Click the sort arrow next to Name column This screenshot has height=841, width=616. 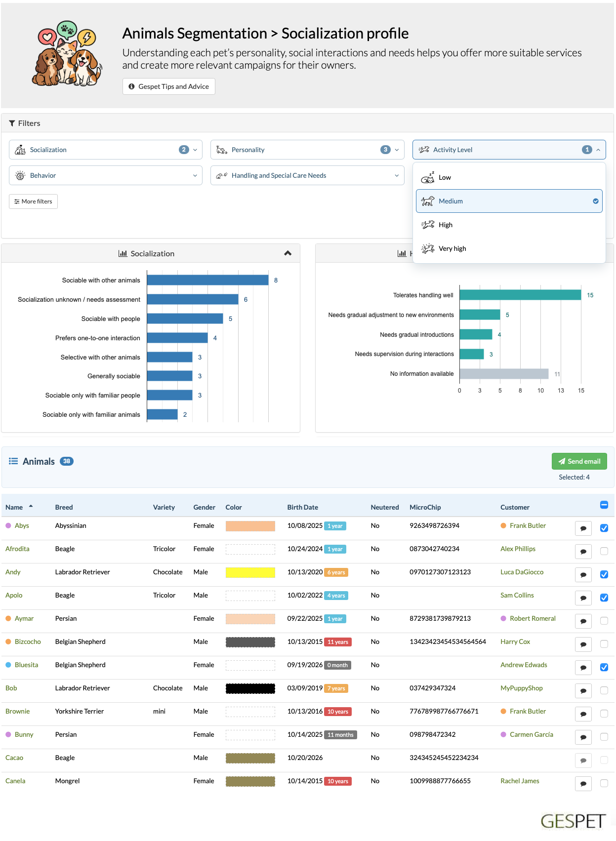point(31,507)
